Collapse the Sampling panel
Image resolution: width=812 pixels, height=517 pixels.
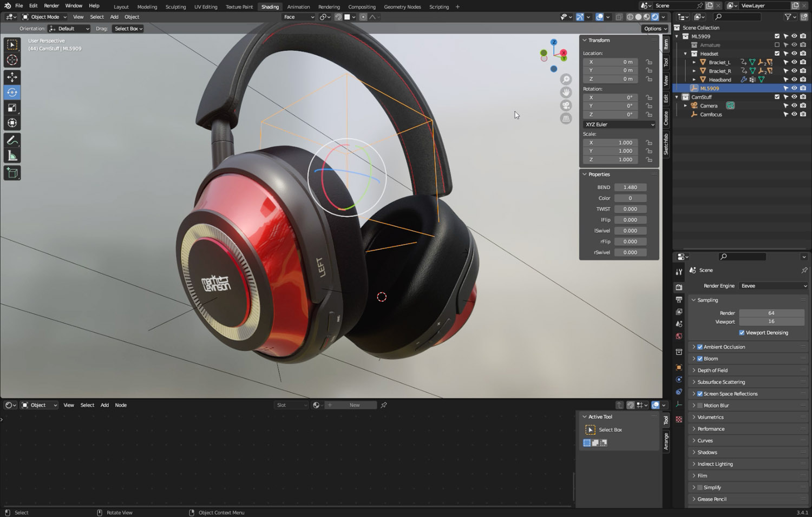(749, 300)
